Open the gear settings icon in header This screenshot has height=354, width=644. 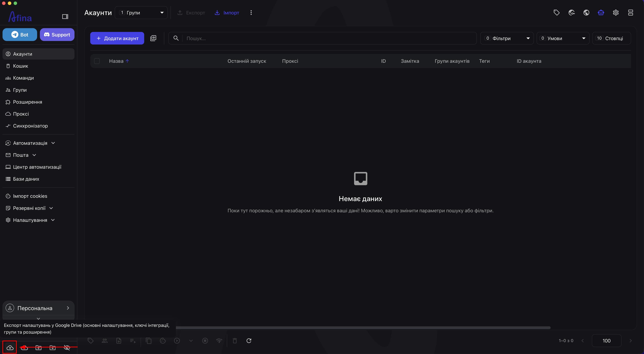tap(616, 13)
